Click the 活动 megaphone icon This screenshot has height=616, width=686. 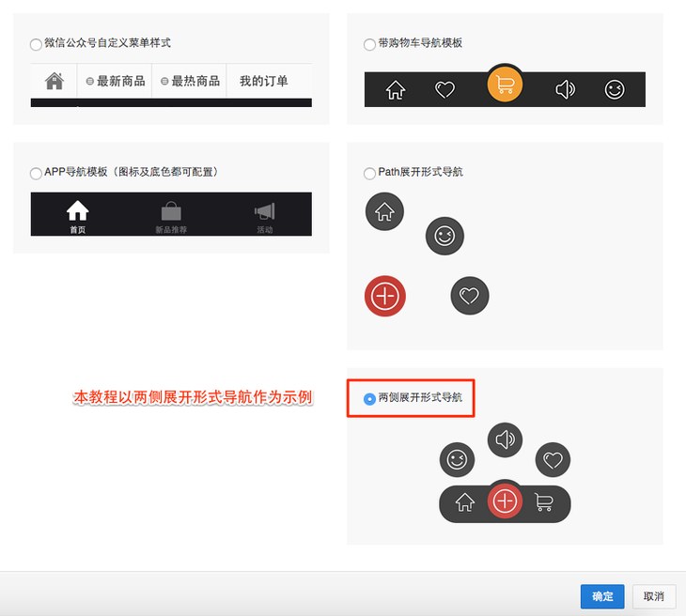click(264, 214)
